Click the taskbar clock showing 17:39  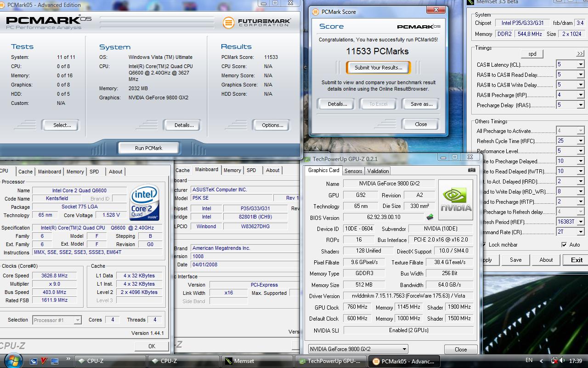tap(575, 361)
